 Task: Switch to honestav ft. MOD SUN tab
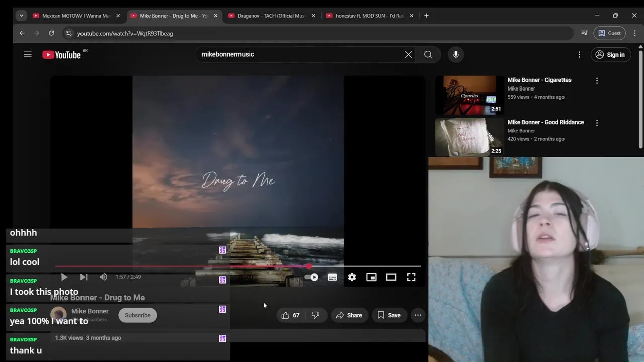tap(370, 16)
